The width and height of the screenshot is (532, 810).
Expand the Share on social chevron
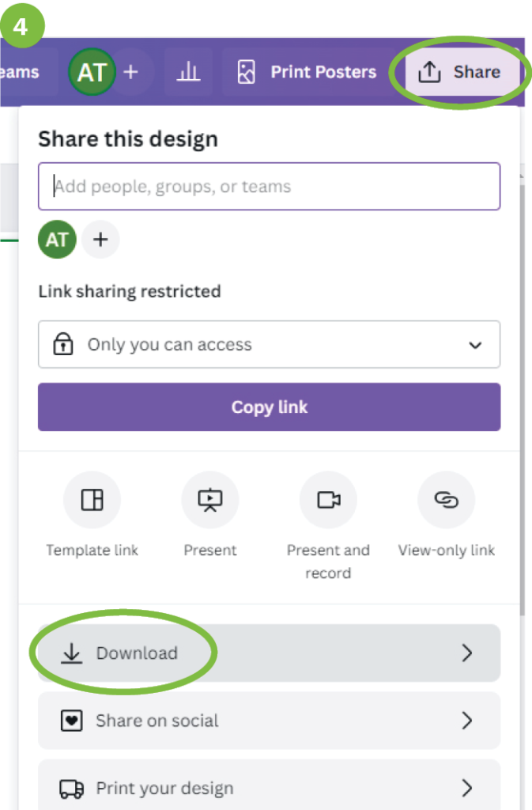pyautogui.click(x=467, y=721)
